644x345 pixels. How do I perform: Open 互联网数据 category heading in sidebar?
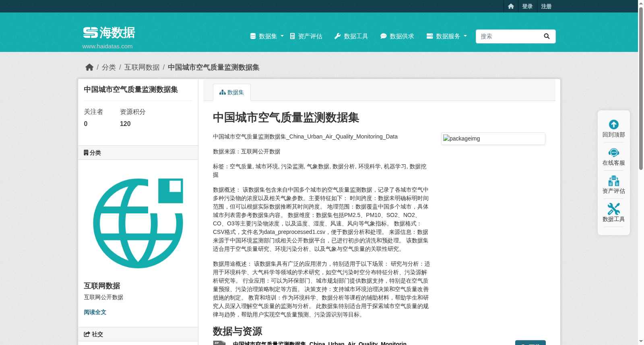(102, 286)
